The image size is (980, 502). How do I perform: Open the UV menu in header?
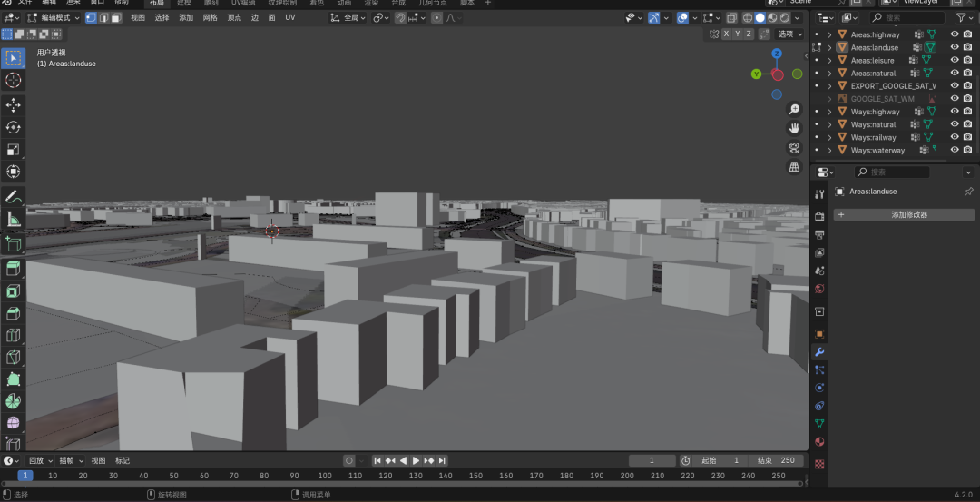pyautogui.click(x=290, y=17)
